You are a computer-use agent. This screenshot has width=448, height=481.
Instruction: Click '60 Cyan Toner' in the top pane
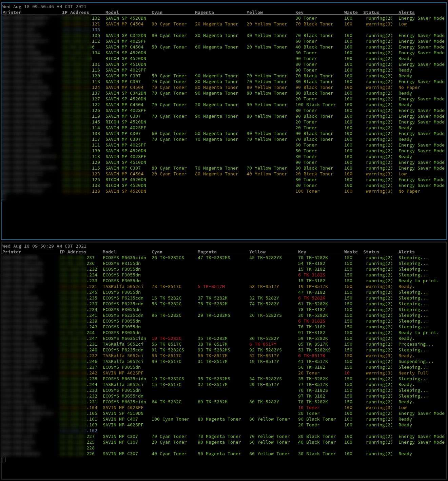(169, 134)
